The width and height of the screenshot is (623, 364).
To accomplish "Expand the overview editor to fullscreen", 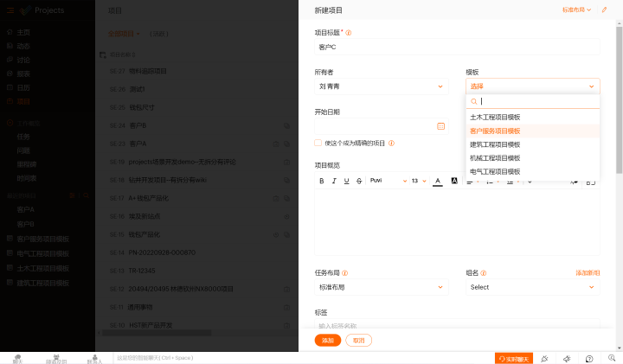I will pyautogui.click(x=591, y=182).
